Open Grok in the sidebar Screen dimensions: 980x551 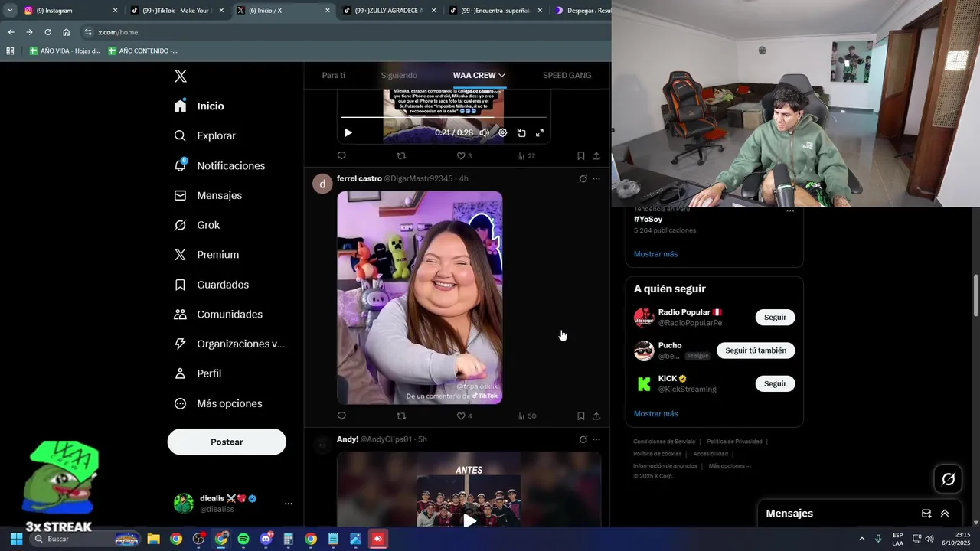coord(198,225)
